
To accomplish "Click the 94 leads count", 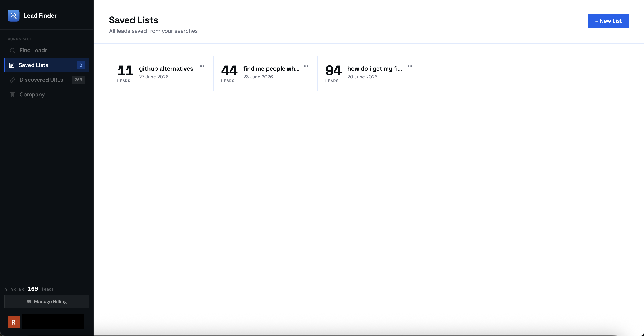I will click(333, 71).
